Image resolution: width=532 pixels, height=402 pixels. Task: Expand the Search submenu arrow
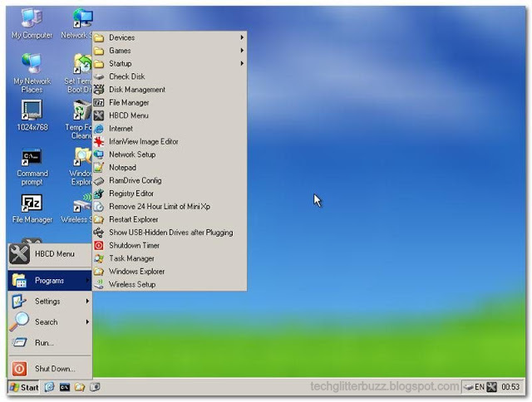pos(87,321)
